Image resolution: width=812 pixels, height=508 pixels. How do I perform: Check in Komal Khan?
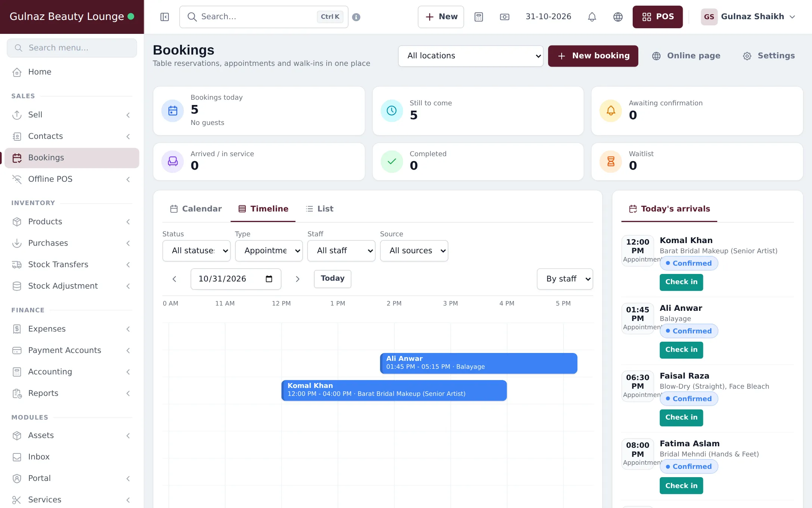(x=681, y=282)
